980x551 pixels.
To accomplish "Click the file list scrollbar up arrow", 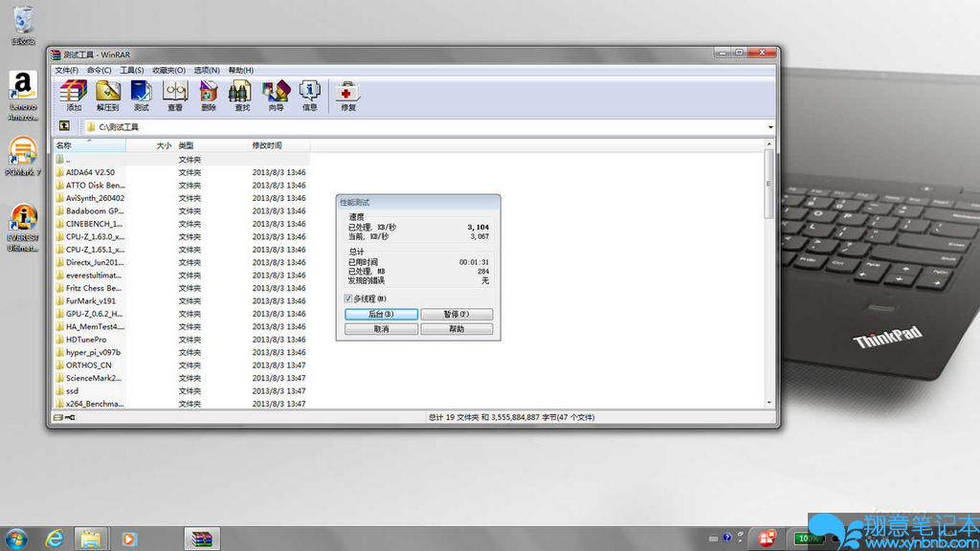I will [768, 144].
